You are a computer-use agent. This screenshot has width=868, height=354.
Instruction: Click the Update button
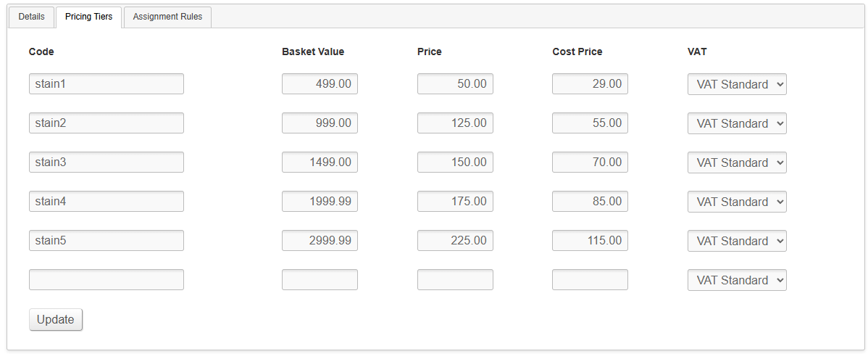(x=56, y=319)
